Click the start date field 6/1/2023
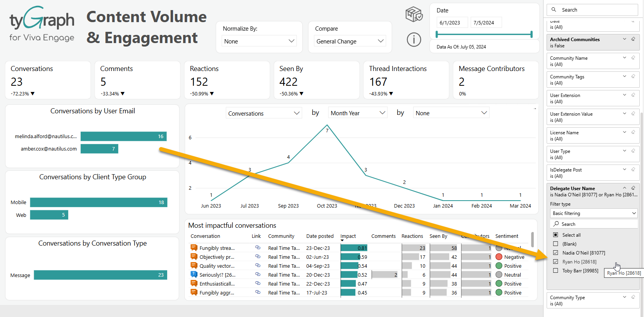 click(x=452, y=23)
